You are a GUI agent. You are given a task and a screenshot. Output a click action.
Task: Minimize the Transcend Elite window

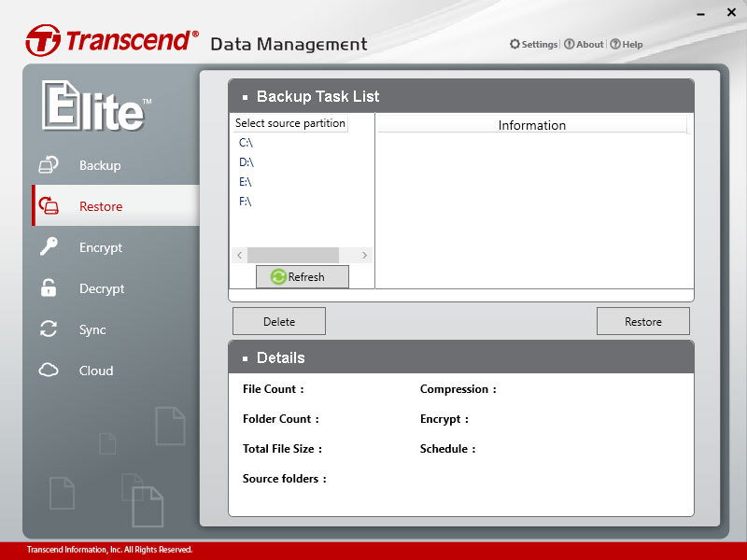(x=701, y=13)
